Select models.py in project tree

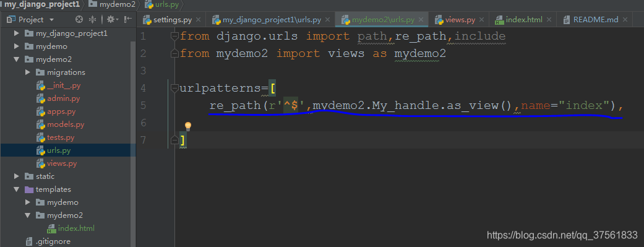66,124
